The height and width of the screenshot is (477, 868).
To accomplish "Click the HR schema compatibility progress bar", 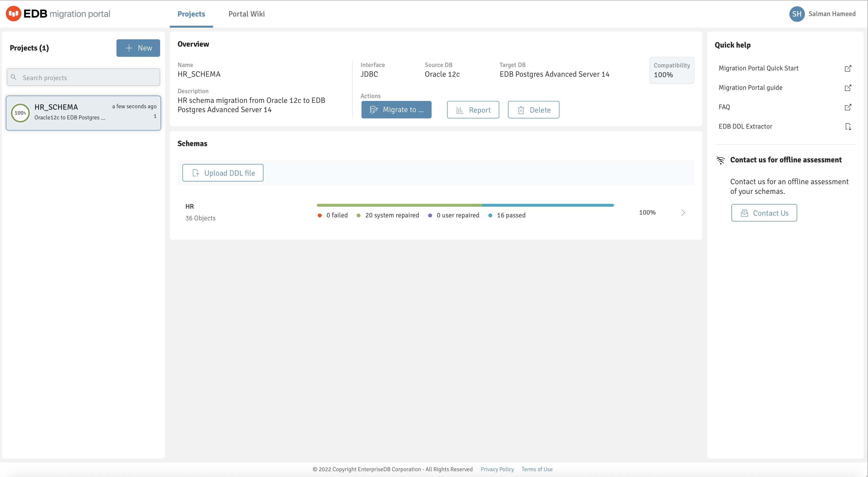I will (x=465, y=205).
